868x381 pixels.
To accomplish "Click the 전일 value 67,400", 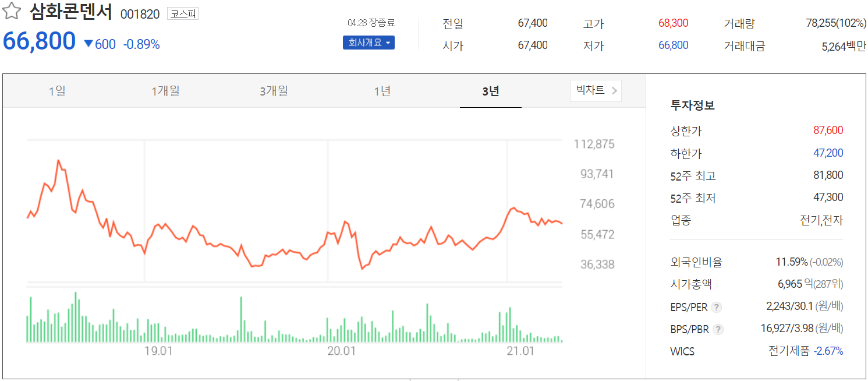I will coord(533,23).
